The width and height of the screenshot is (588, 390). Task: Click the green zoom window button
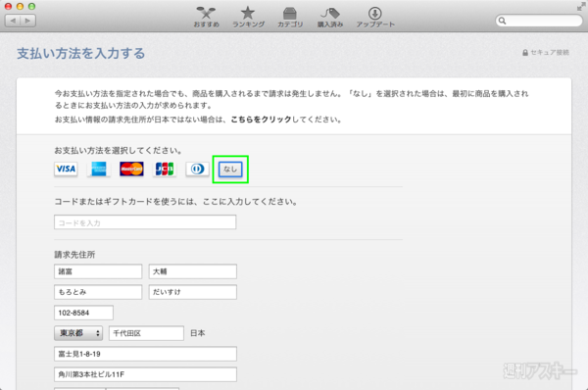[32, 7]
